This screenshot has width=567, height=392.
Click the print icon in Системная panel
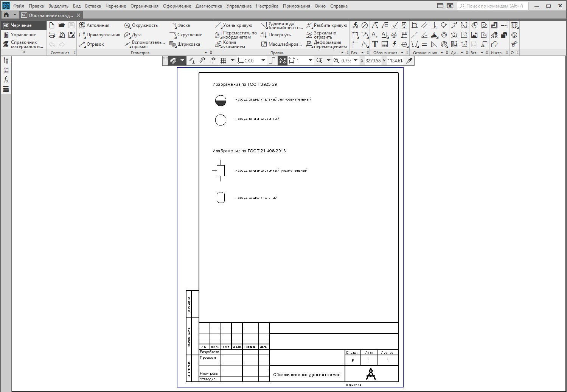pos(52,35)
